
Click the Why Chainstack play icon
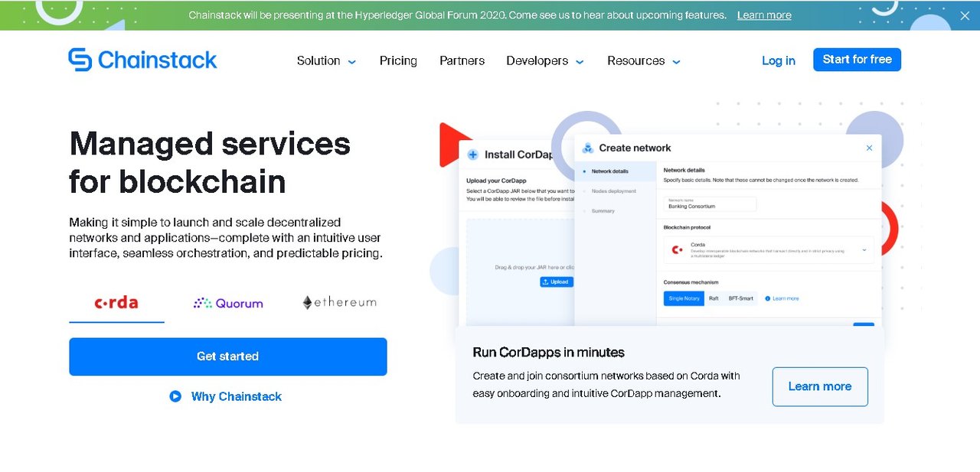[175, 396]
